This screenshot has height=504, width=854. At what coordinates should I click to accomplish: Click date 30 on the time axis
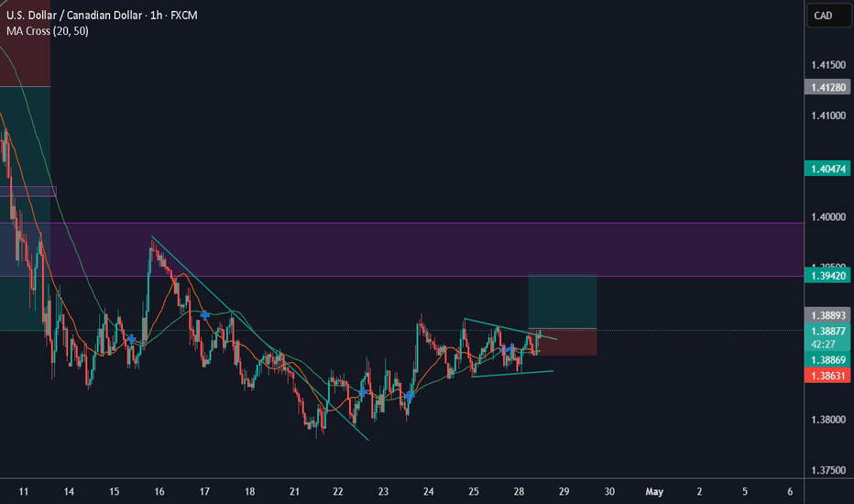pyautogui.click(x=609, y=491)
